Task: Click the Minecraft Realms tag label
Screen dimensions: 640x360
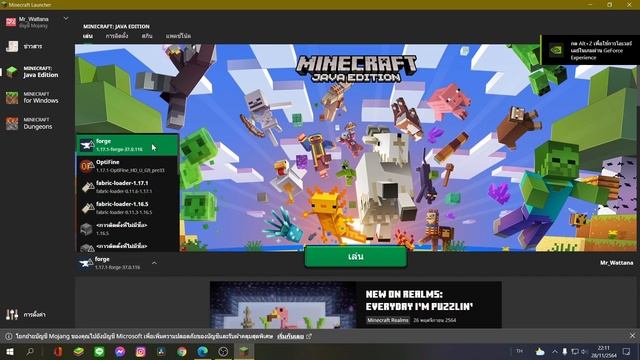Action: [387, 320]
